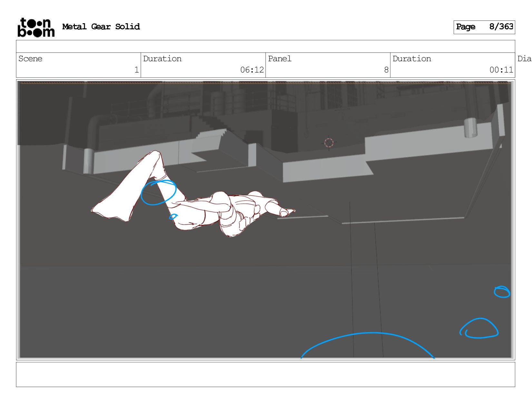The height and width of the screenshot is (411, 532).
Task: Click the panel duration value '00:11'
Action: pyautogui.click(x=501, y=70)
